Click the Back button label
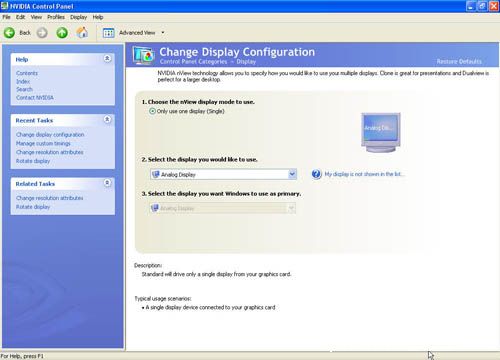Viewport: 500px width, 360px height. 25,33
